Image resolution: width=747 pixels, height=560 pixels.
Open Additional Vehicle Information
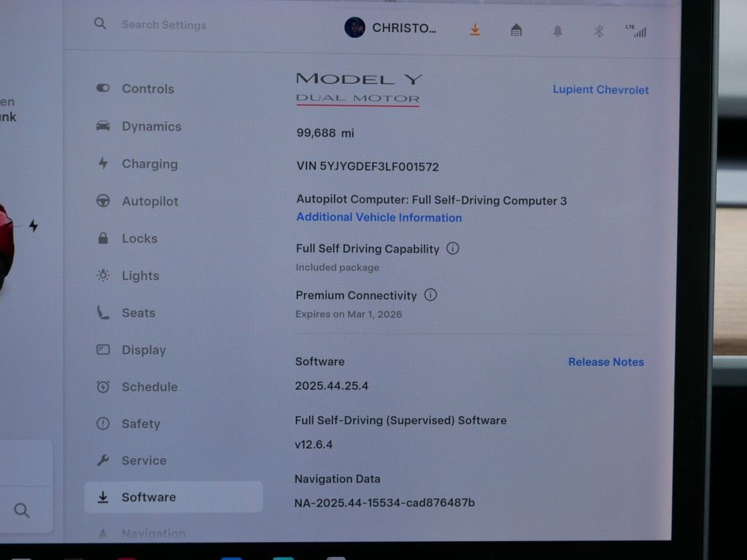(x=379, y=217)
